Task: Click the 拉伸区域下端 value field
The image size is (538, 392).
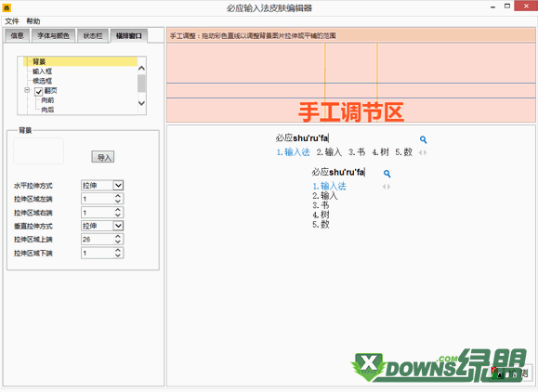Action: click(x=98, y=253)
